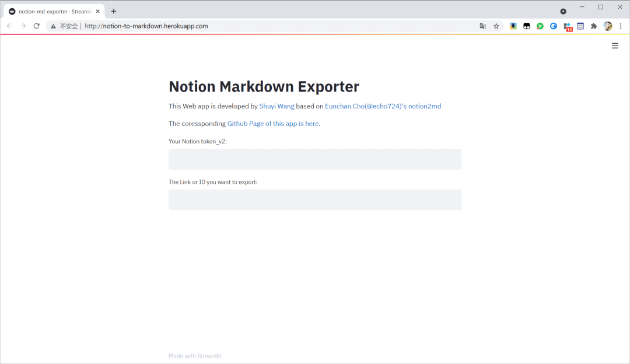This screenshot has width=630, height=364.
Task: Click the yellow-blue download extension icon
Action: click(513, 26)
